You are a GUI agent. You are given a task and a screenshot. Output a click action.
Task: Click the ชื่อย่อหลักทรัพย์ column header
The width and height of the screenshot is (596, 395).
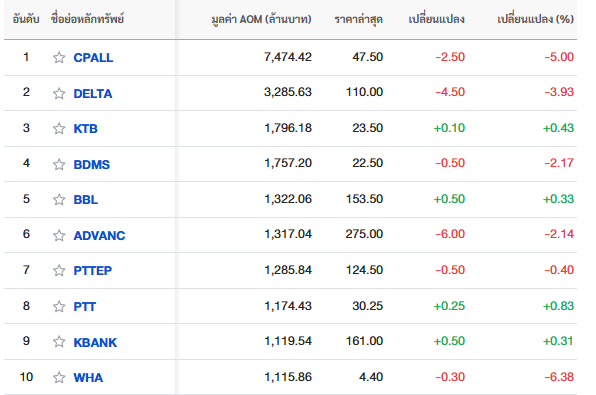tap(87, 19)
